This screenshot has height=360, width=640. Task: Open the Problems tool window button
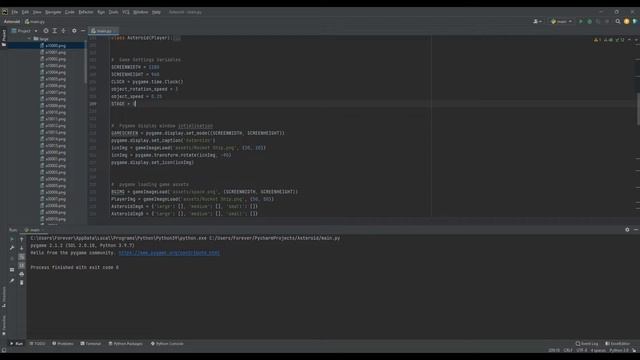click(x=63, y=344)
